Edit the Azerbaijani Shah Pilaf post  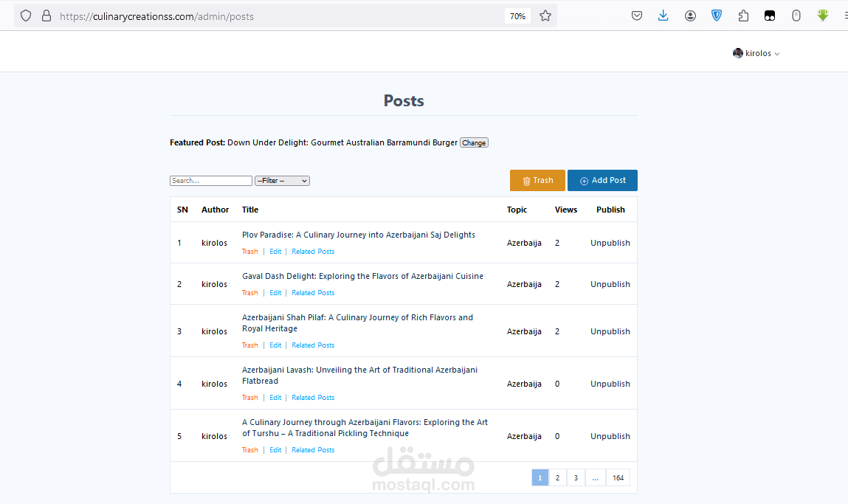pos(275,345)
